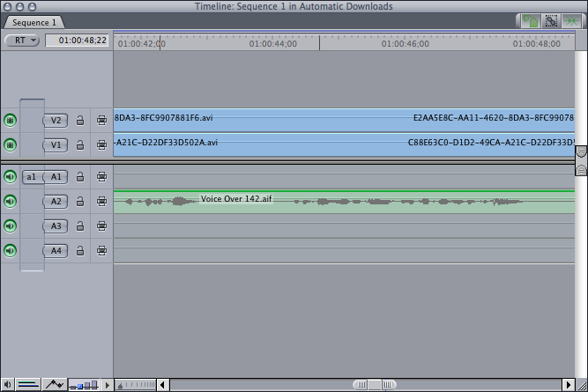Click the a1 source control
The height and width of the screenshot is (392, 588).
[x=32, y=177]
